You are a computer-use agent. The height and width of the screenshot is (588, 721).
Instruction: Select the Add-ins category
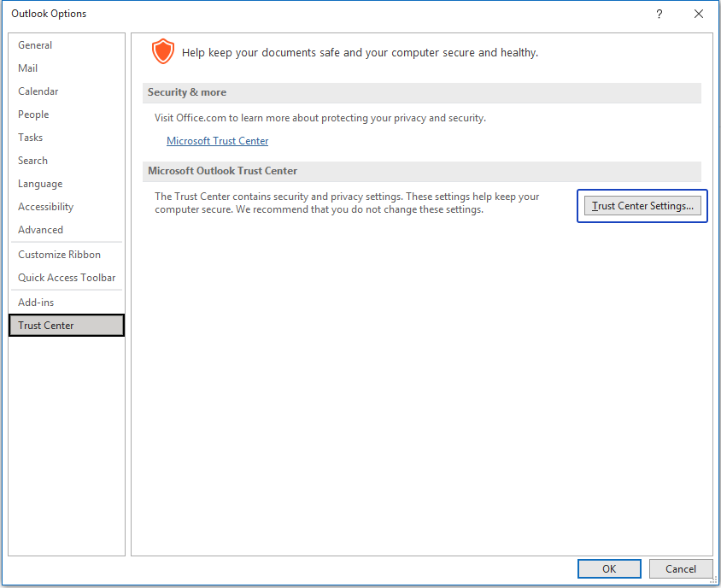point(36,302)
